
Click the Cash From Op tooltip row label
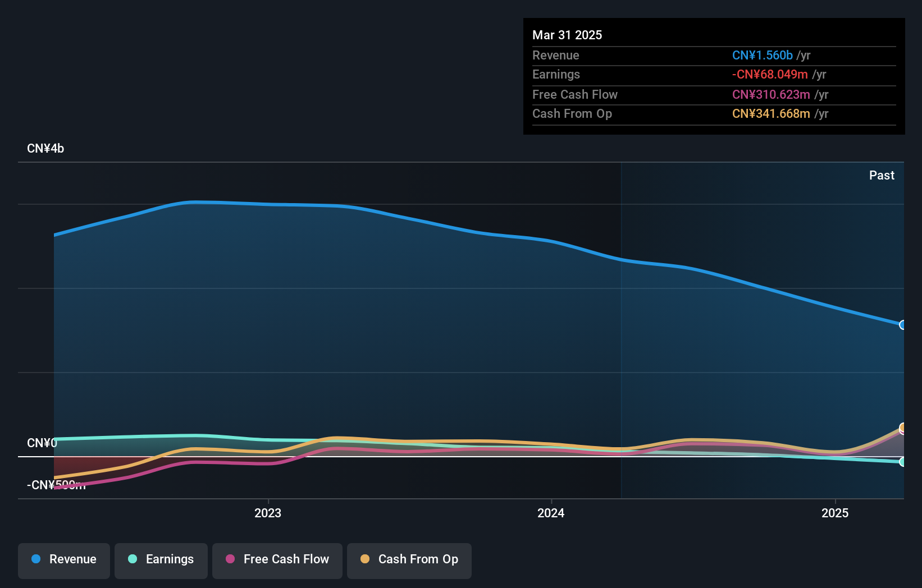pos(572,113)
